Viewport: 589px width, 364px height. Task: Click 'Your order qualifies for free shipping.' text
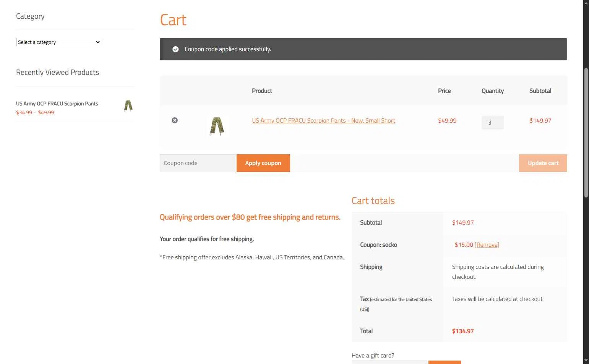pyautogui.click(x=207, y=239)
